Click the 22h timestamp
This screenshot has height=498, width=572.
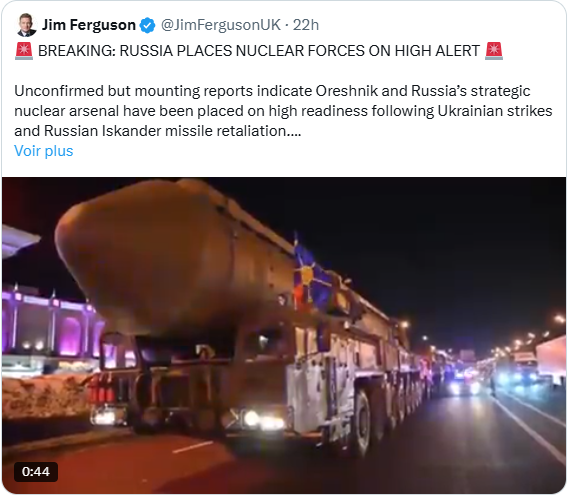pos(306,25)
